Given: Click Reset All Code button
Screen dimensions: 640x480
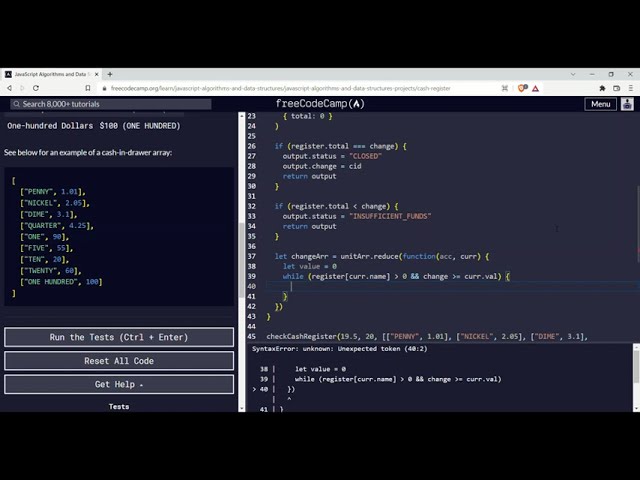Looking at the screenshot, I should coord(119,361).
